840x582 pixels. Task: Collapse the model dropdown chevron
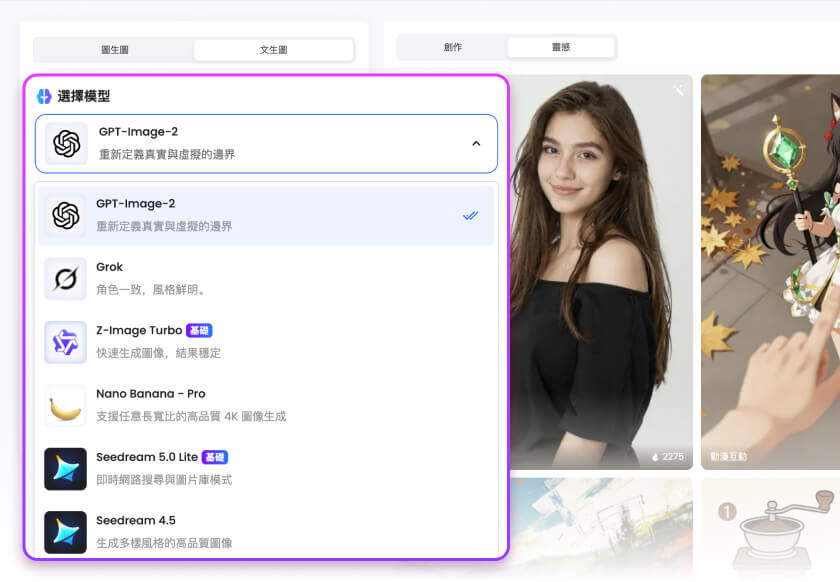point(476,144)
